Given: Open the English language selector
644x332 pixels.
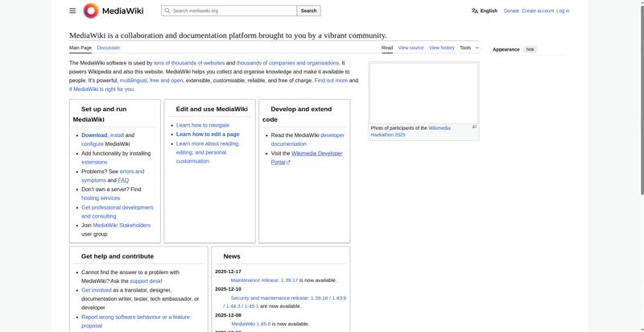Looking at the screenshot, I should (x=488, y=11).
